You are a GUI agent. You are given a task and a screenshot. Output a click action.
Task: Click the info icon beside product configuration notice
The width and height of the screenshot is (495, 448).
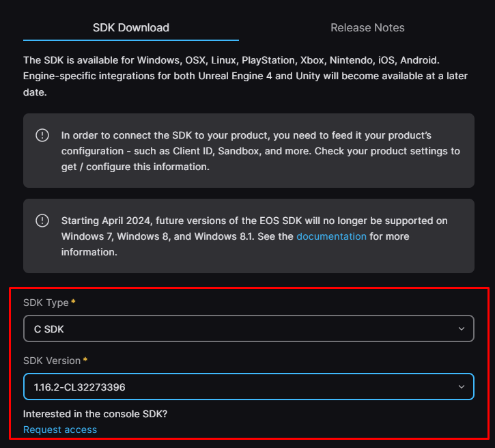coord(42,135)
